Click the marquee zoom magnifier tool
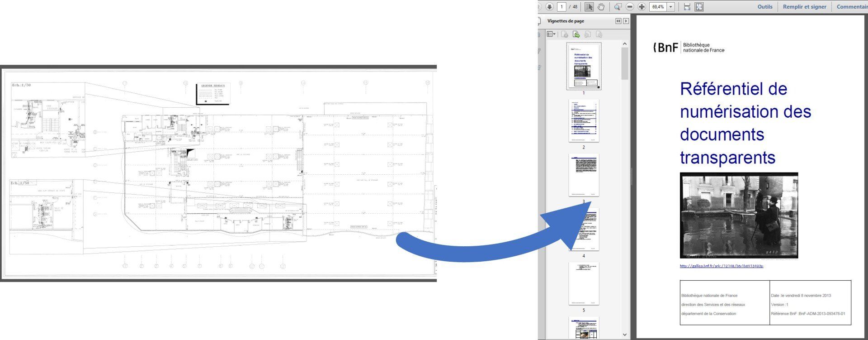868x340 pixels. point(618,7)
